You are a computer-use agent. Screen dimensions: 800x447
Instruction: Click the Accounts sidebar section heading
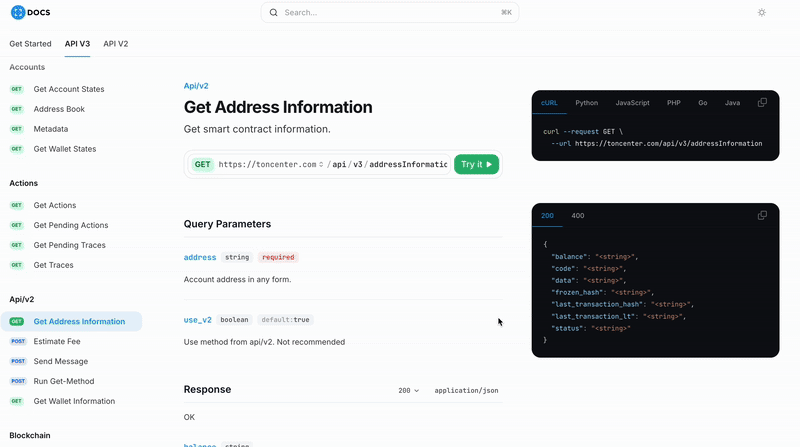pos(27,67)
